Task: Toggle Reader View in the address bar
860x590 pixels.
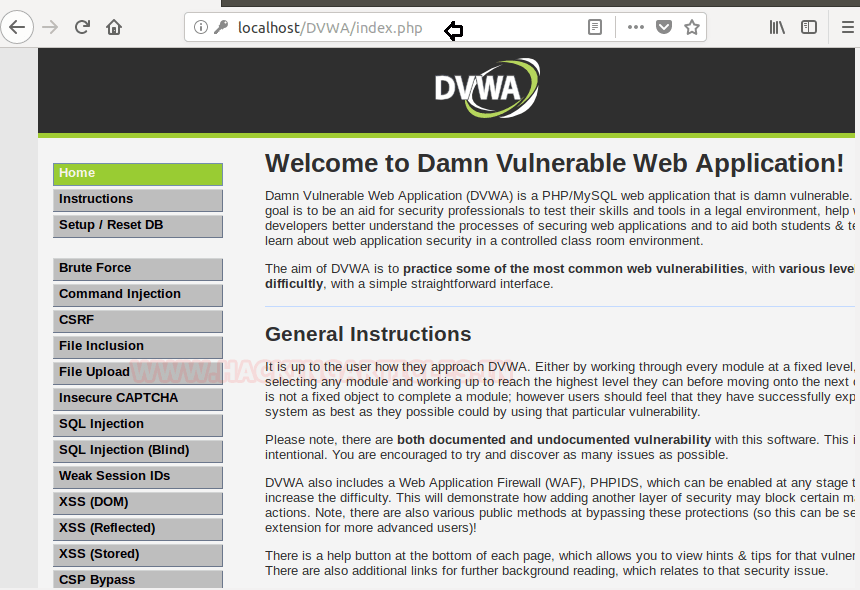Action: click(x=595, y=27)
